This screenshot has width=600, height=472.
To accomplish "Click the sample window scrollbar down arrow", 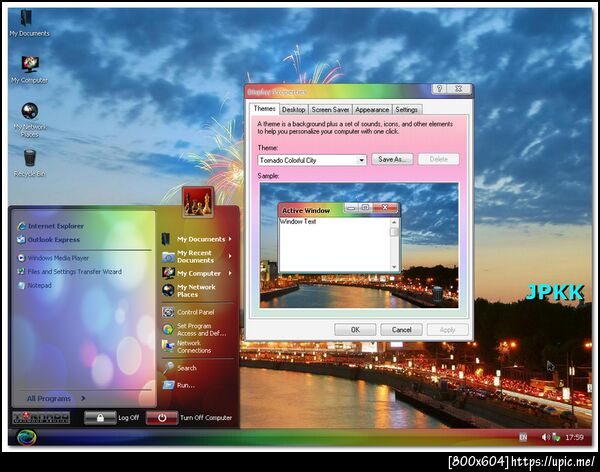I will 394,267.
